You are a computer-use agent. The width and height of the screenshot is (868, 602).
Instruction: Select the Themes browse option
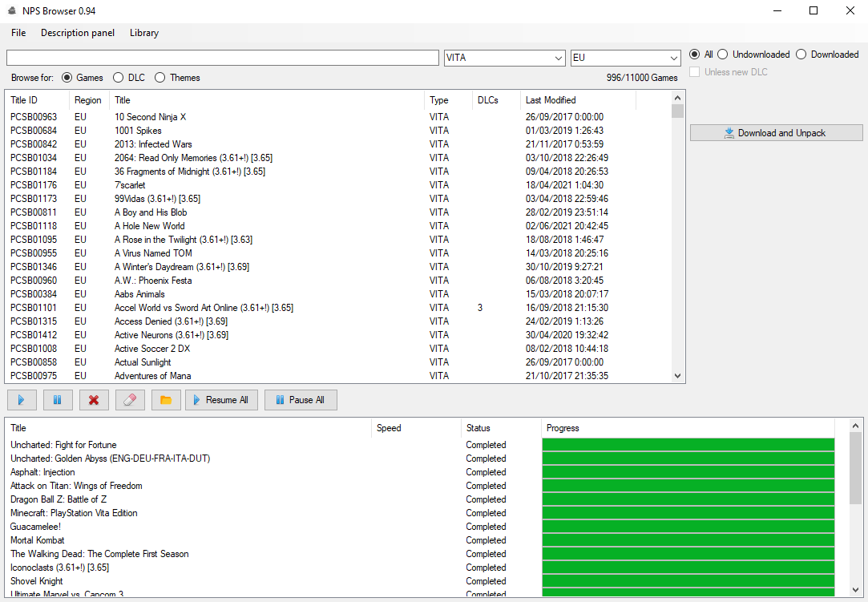tap(160, 78)
